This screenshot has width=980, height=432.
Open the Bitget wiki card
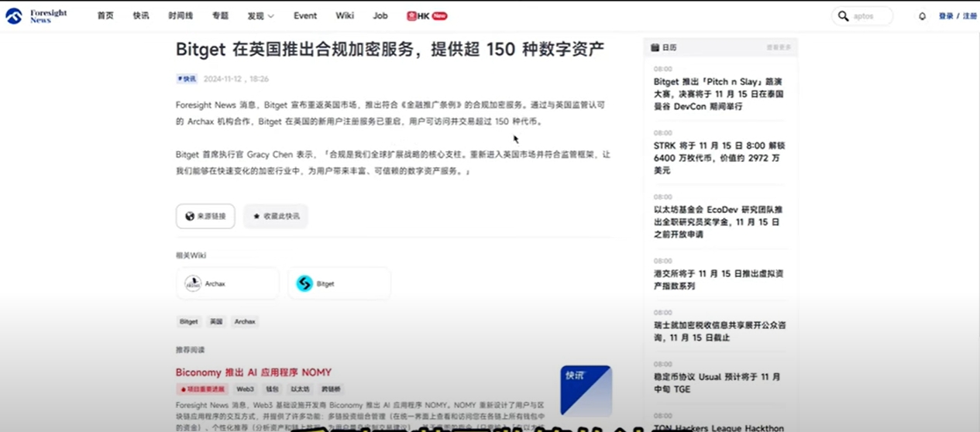339,283
